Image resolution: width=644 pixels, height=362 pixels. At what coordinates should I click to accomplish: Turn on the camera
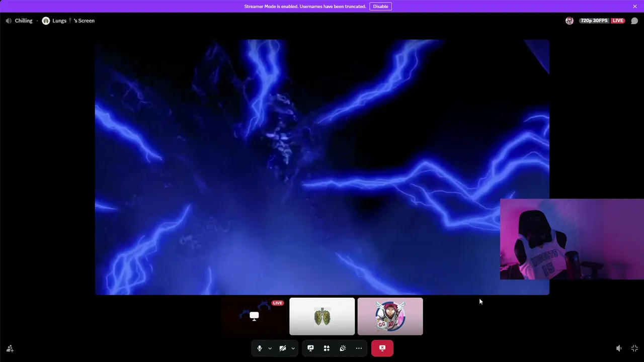[x=283, y=348]
